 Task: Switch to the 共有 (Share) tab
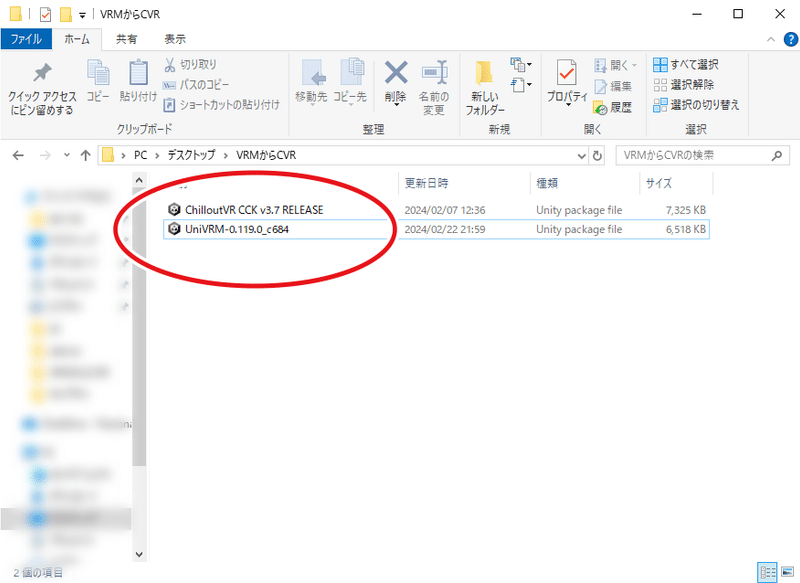click(x=126, y=39)
